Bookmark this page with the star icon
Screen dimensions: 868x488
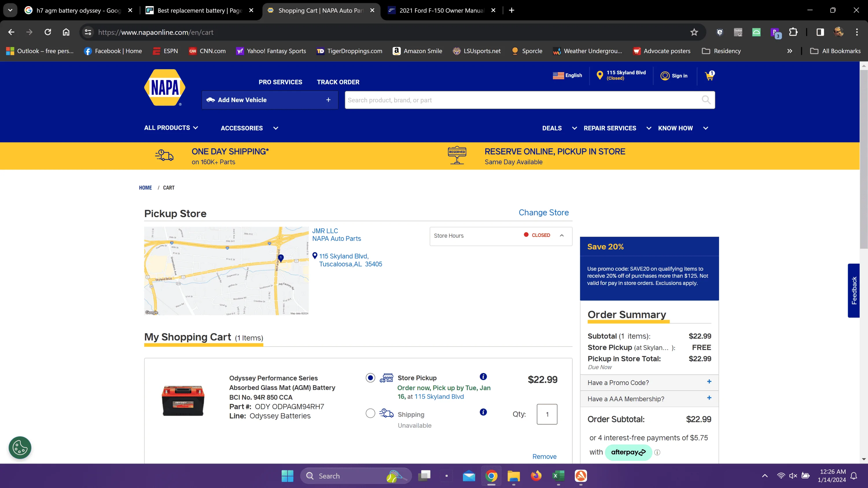point(694,32)
